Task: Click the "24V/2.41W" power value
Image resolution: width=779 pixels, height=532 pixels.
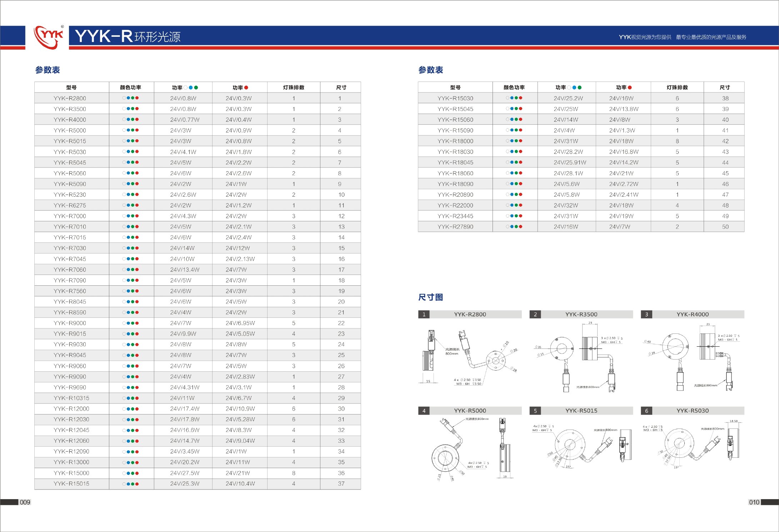Action: [624, 195]
